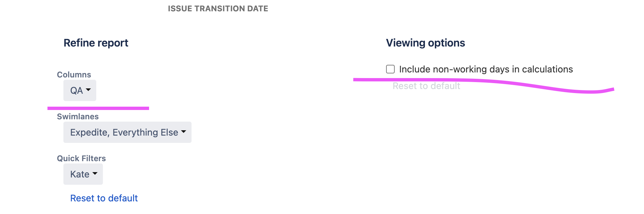Click the Columns field label
This screenshot has width=644, height=214.
click(x=74, y=74)
